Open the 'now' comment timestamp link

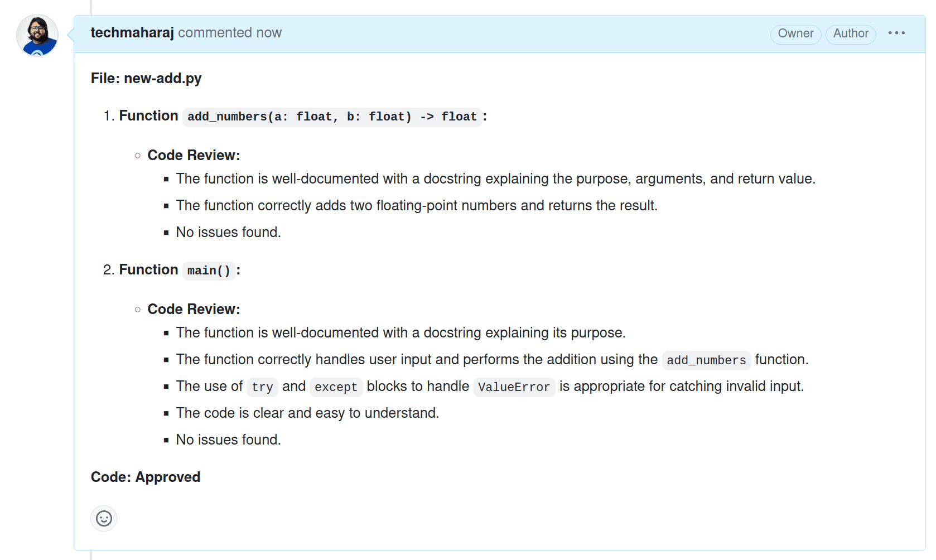[x=269, y=33]
